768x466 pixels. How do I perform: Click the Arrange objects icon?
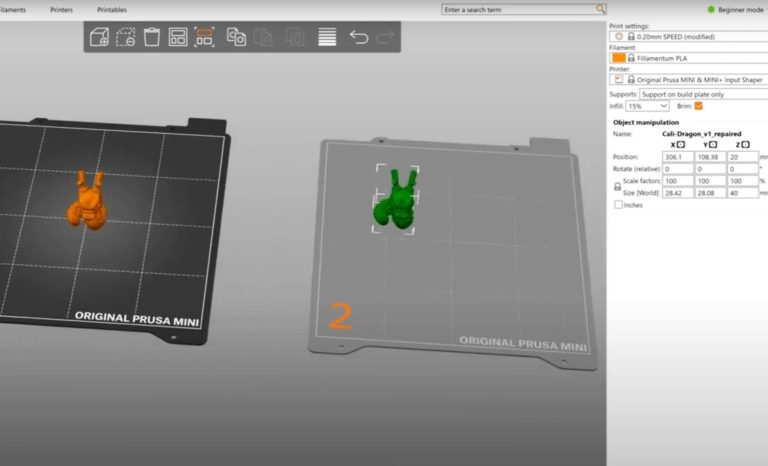[x=178, y=37]
